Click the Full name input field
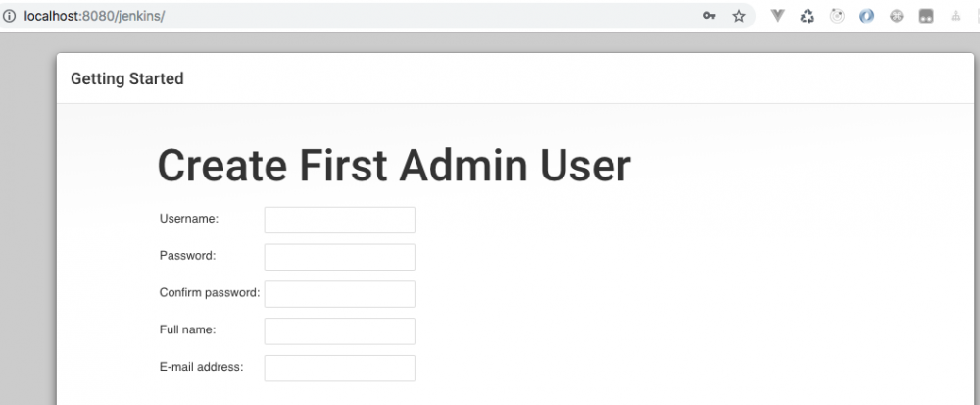 click(x=339, y=331)
